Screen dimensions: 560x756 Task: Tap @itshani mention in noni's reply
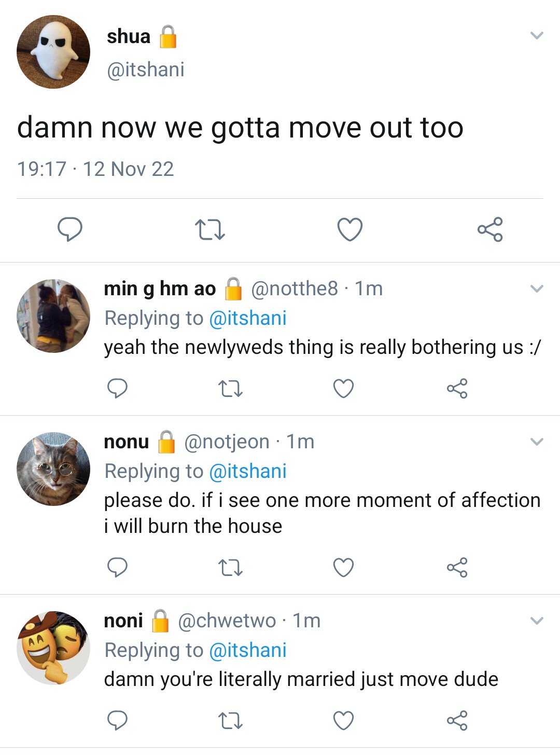point(248,650)
